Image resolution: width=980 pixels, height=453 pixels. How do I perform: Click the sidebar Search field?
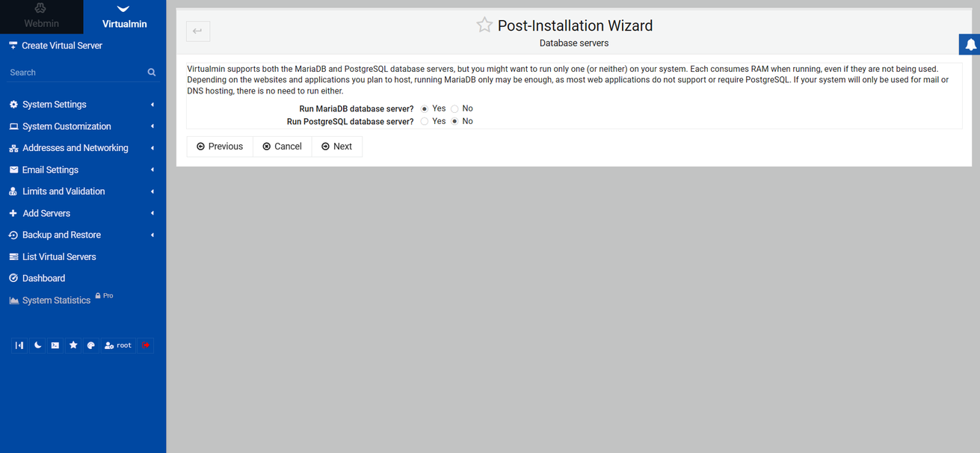[x=75, y=73]
